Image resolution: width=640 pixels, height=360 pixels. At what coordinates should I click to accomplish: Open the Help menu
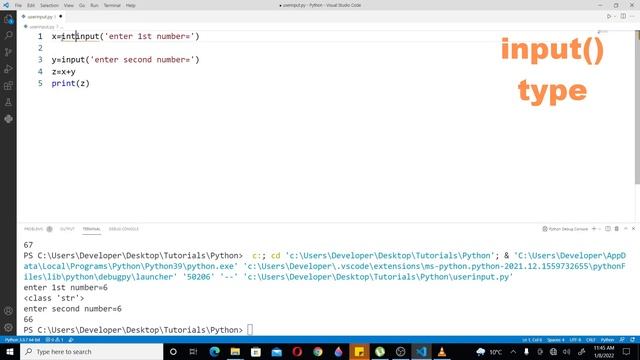point(131,5)
